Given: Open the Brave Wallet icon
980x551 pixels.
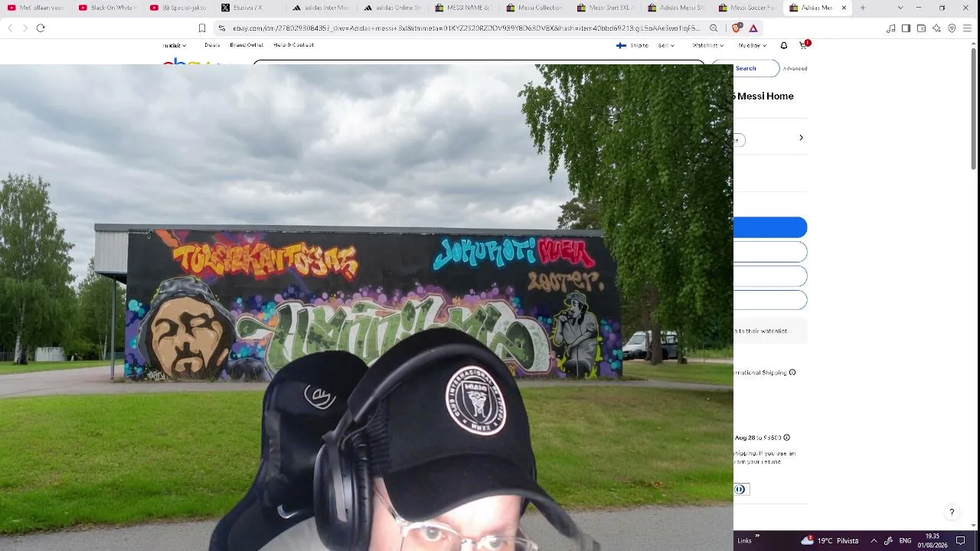Looking at the screenshot, I should coord(921,28).
